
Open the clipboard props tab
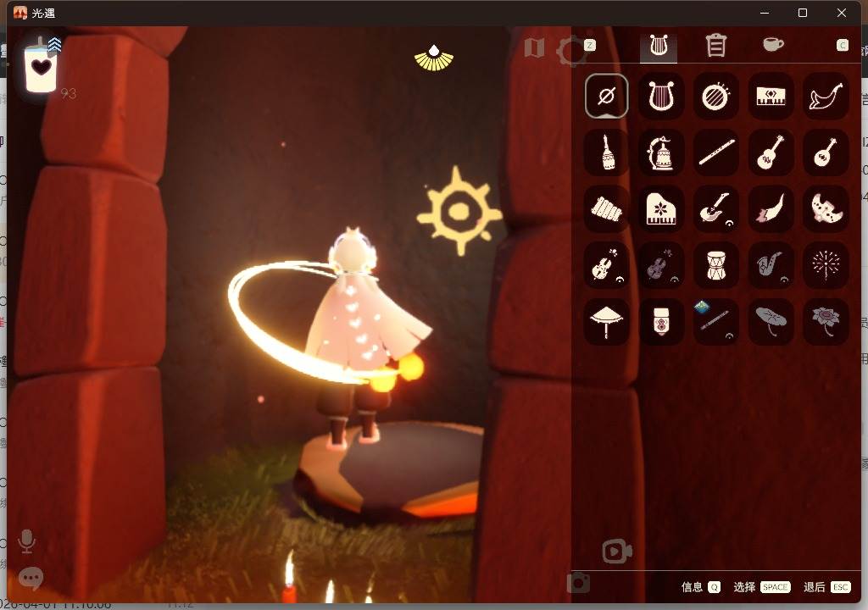[715, 46]
